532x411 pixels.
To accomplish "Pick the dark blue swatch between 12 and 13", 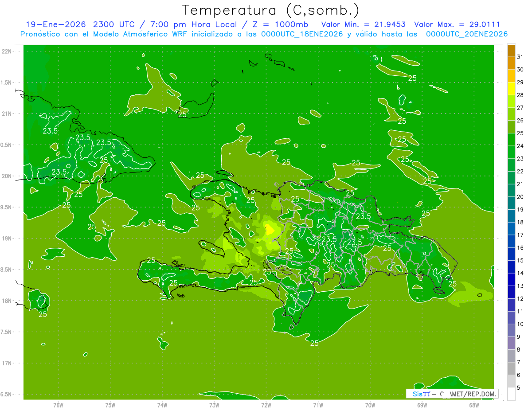I will click(x=511, y=293).
